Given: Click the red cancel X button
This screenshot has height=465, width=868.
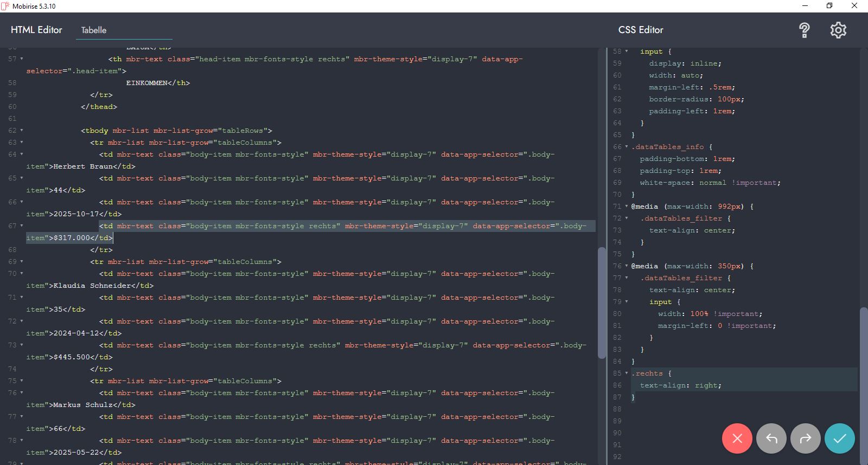Looking at the screenshot, I should point(737,438).
